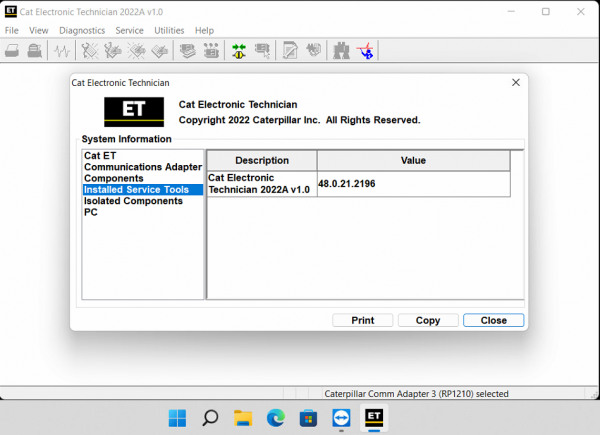
Task: Click the green arrows Connect icon
Action: click(239, 51)
